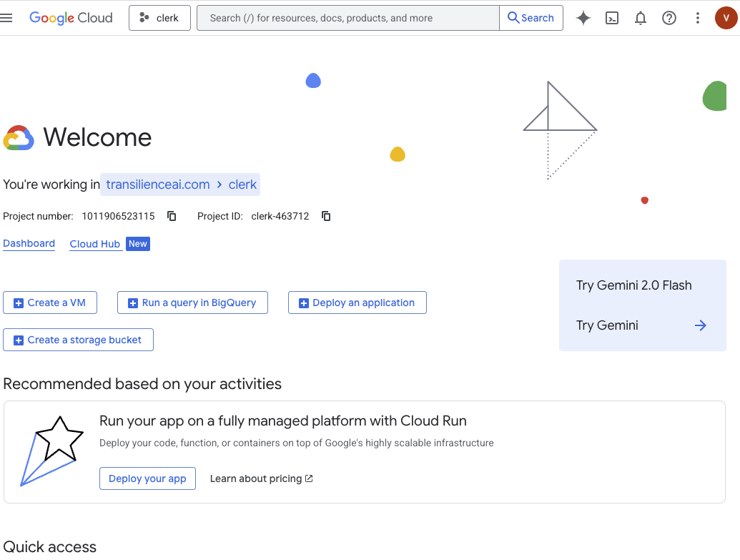Click the Recommended based on your activities heading
740x560 pixels.
click(142, 384)
